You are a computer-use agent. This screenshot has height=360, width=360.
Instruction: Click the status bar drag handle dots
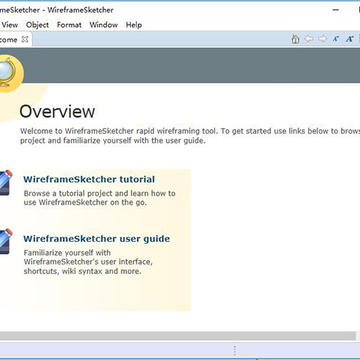(235, 350)
